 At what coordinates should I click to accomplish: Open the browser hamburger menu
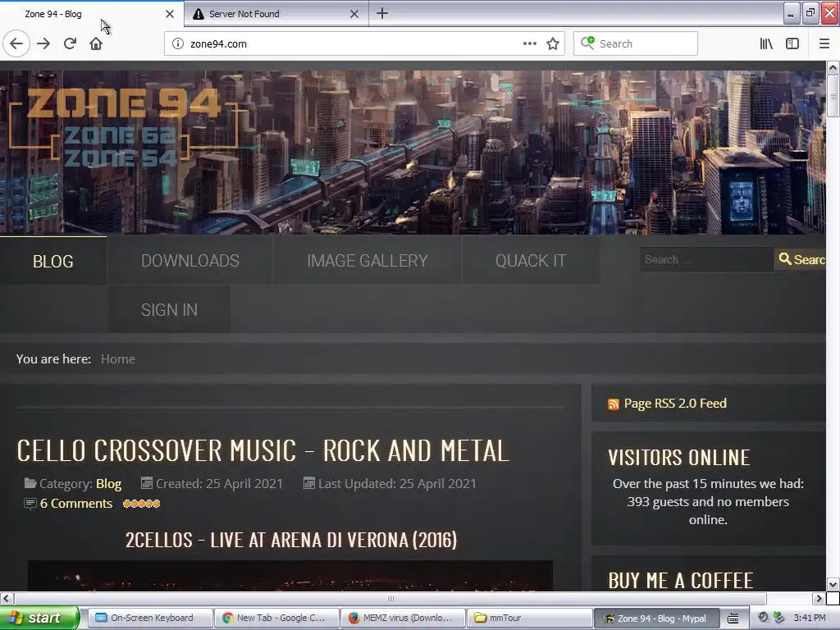tap(824, 44)
